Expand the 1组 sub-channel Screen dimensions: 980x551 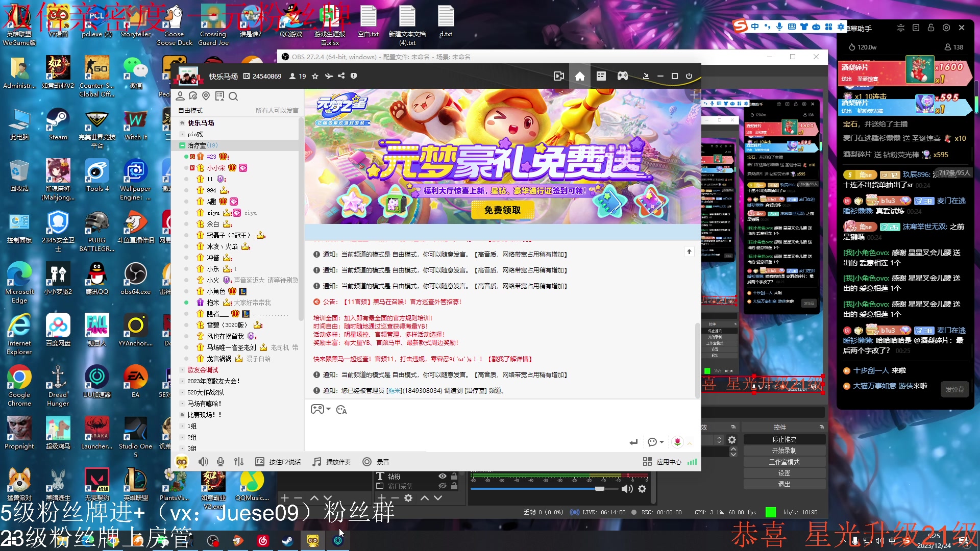[x=183, y=426]
